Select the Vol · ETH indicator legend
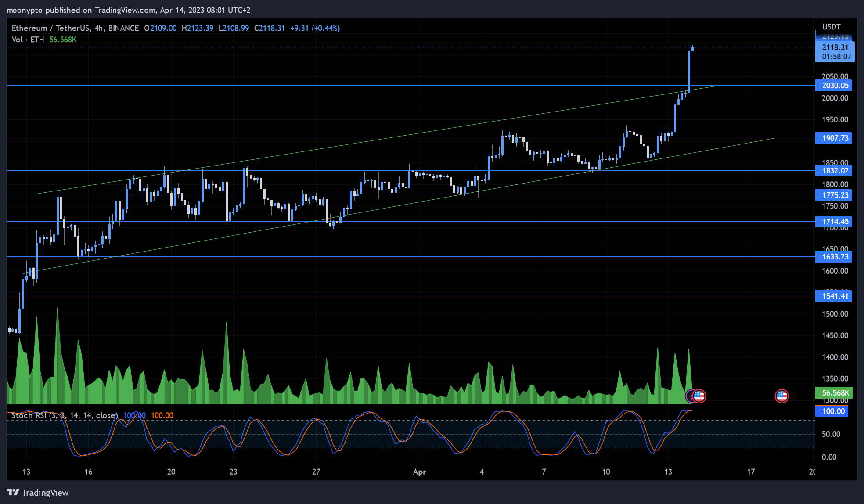 point(28,40)
